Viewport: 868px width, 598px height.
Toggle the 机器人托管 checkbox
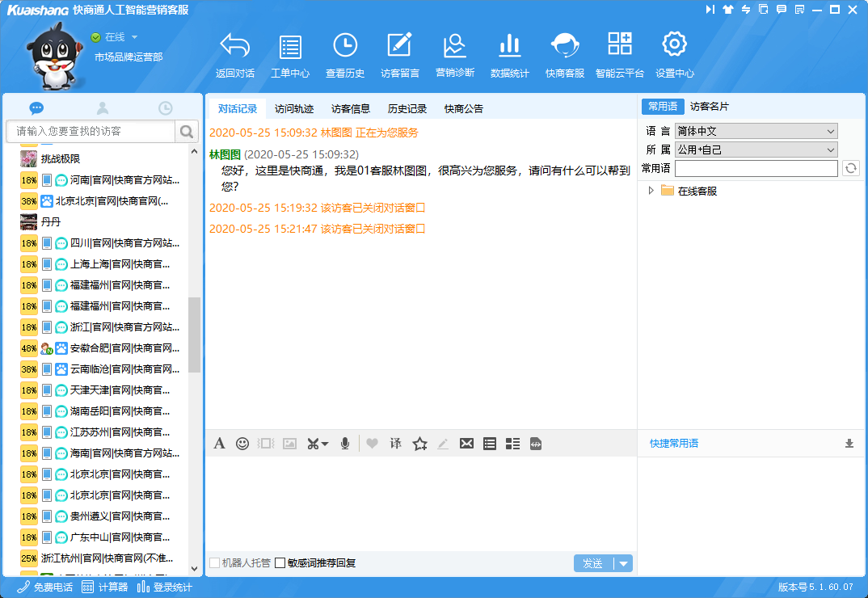(x=215, y=563)
